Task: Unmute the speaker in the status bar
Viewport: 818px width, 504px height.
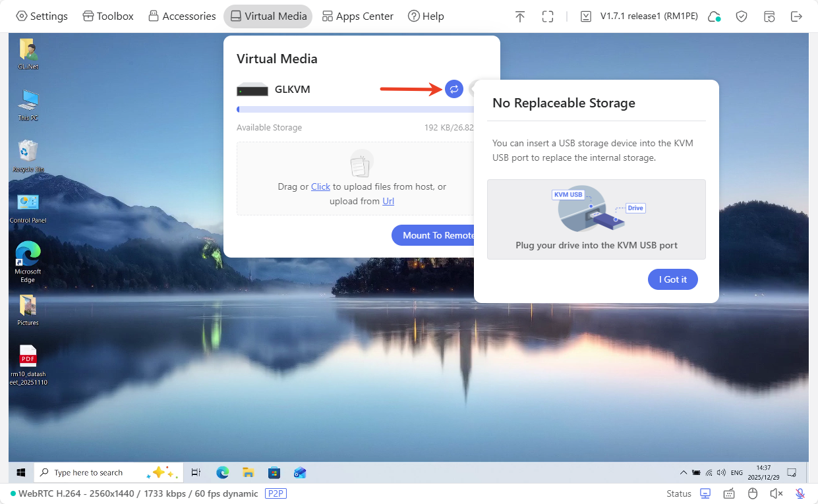Action: [x=776, y=493]
